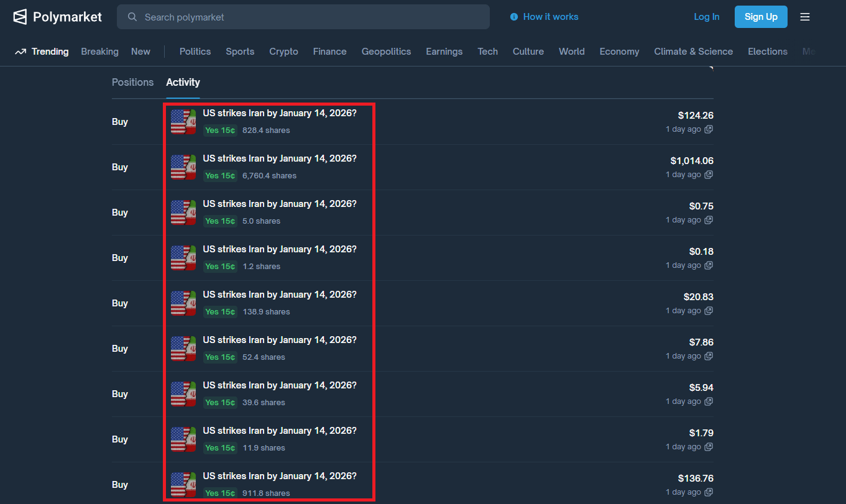Click the $1,014.06 trade amount

point(692,161)
